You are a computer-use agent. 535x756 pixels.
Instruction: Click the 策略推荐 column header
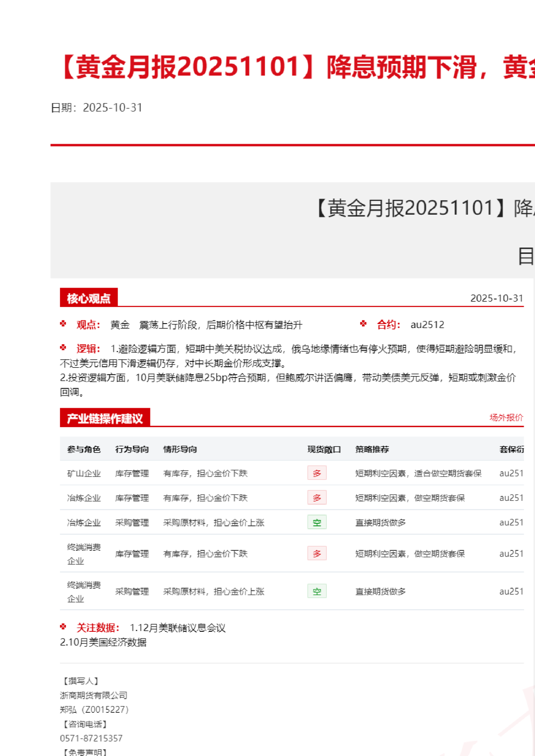point(372,449)
